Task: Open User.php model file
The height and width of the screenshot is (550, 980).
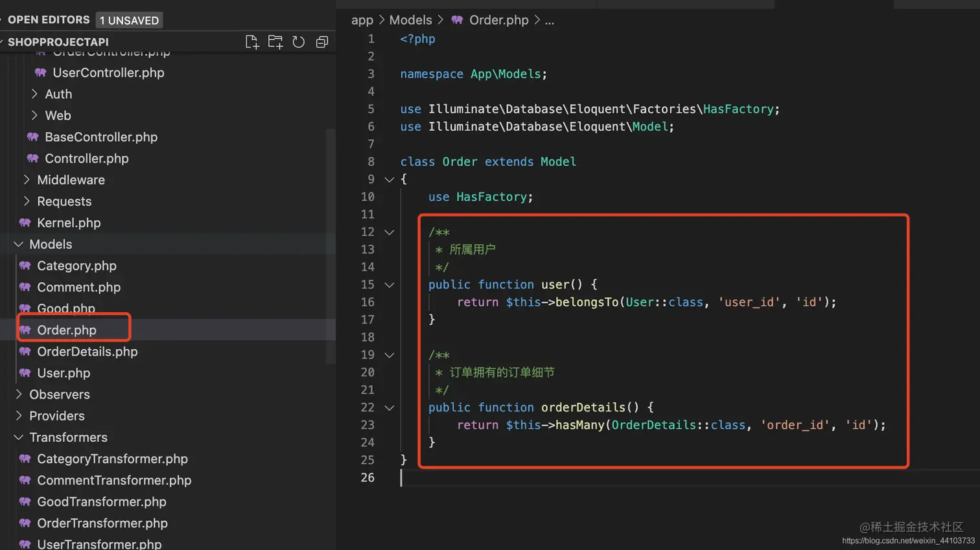Action: tap(64, 372)
